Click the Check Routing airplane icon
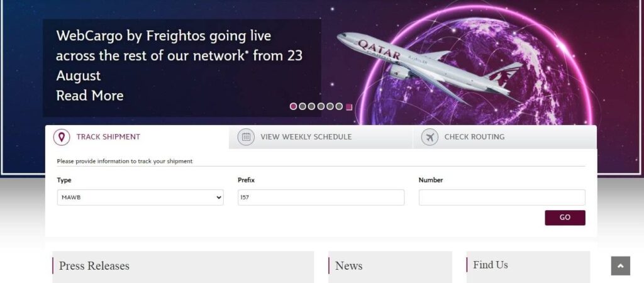Viewport: 644px width, 283px height. (x=430, y=136)
